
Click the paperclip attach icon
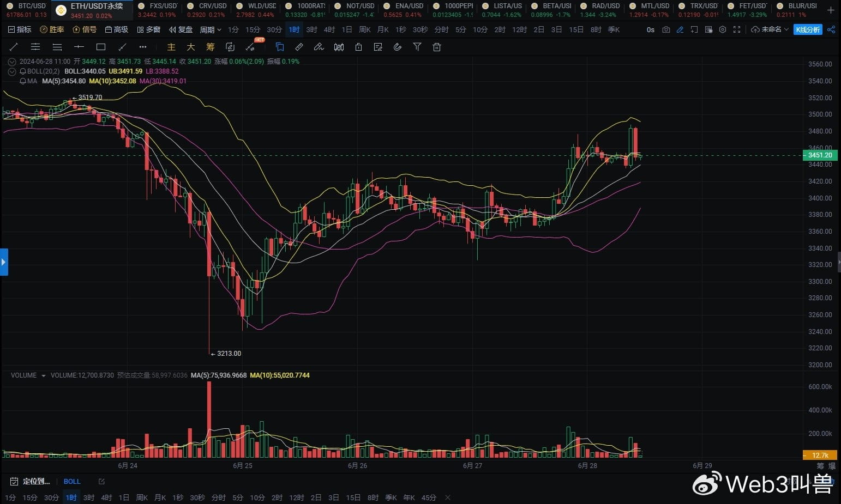point(398,47)
